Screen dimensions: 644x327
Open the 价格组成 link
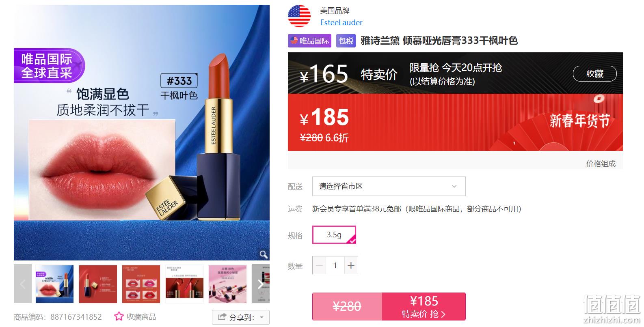tap(601, 163)
